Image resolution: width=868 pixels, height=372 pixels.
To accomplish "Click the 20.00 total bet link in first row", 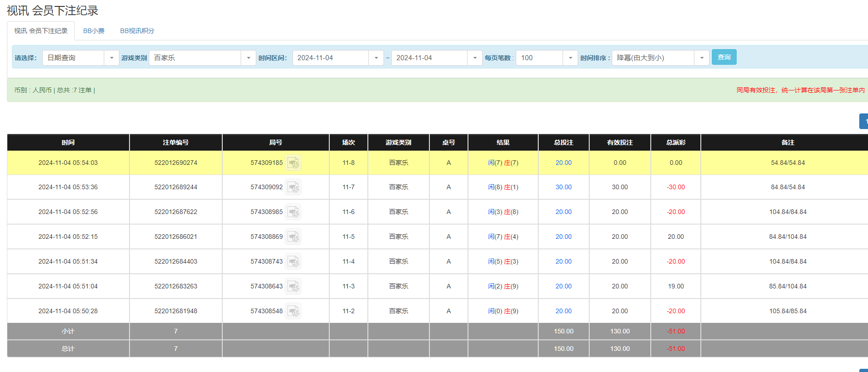I will point(564,163).
